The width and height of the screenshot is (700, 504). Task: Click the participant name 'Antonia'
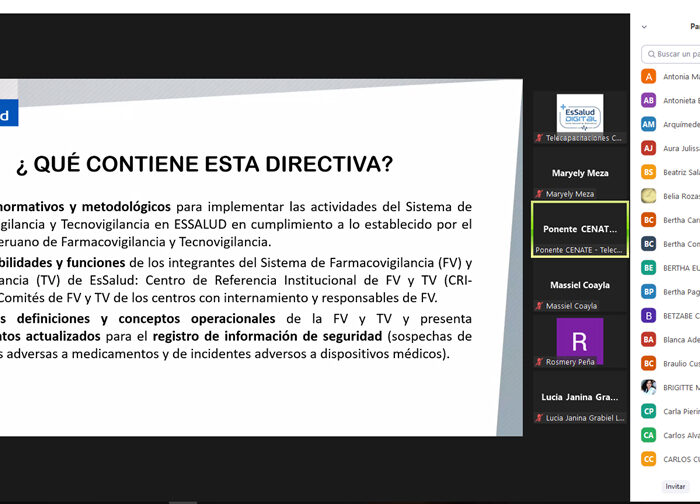tap(676, 77)
